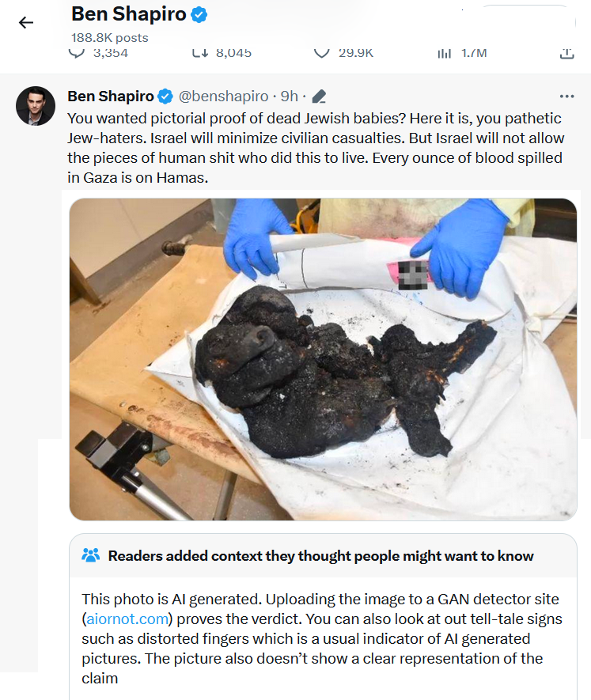Click the edited pencil icon after 9h
Screen dimensions: 591x700
pyautogui.click(x=319, y=96)
